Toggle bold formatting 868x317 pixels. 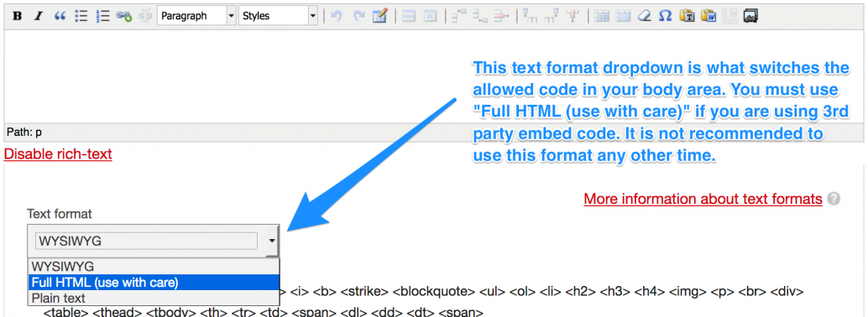pos(17,16)
